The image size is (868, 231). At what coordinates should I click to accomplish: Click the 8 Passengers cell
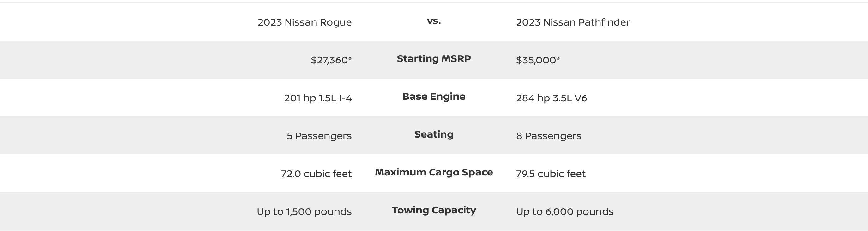tap(549, 136)
